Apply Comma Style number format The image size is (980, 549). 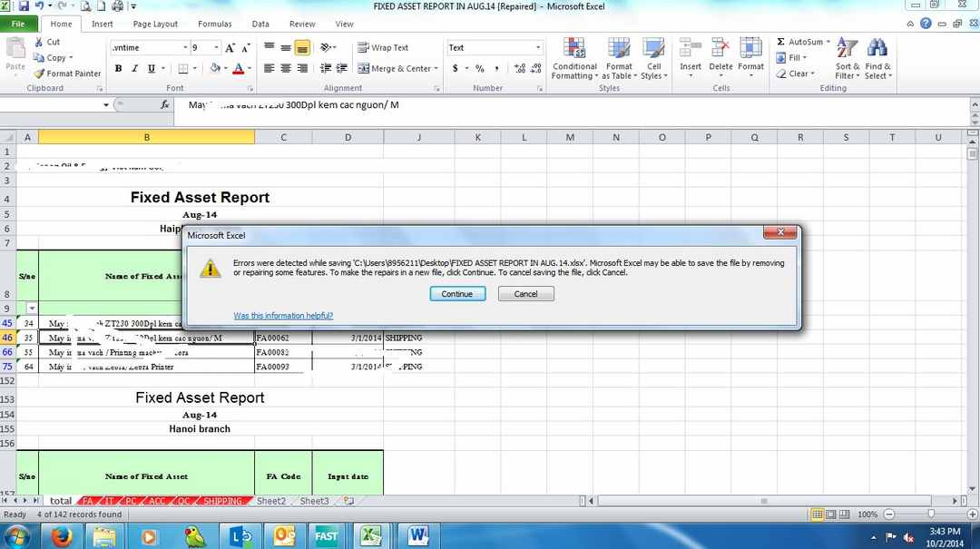point(497,68)
